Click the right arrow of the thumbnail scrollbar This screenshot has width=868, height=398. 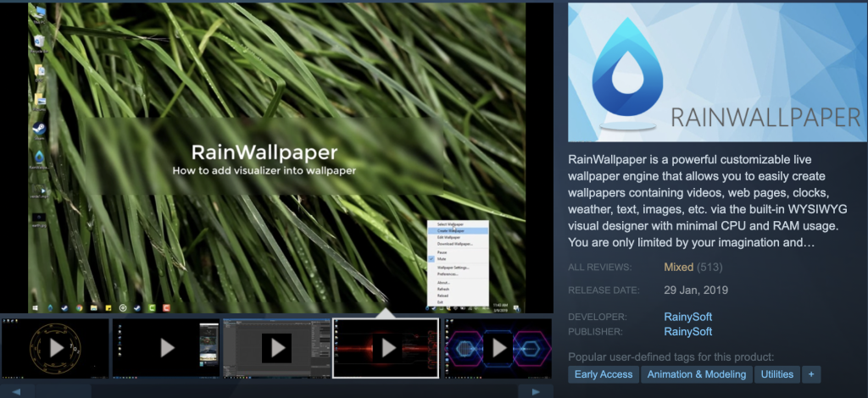536,391
